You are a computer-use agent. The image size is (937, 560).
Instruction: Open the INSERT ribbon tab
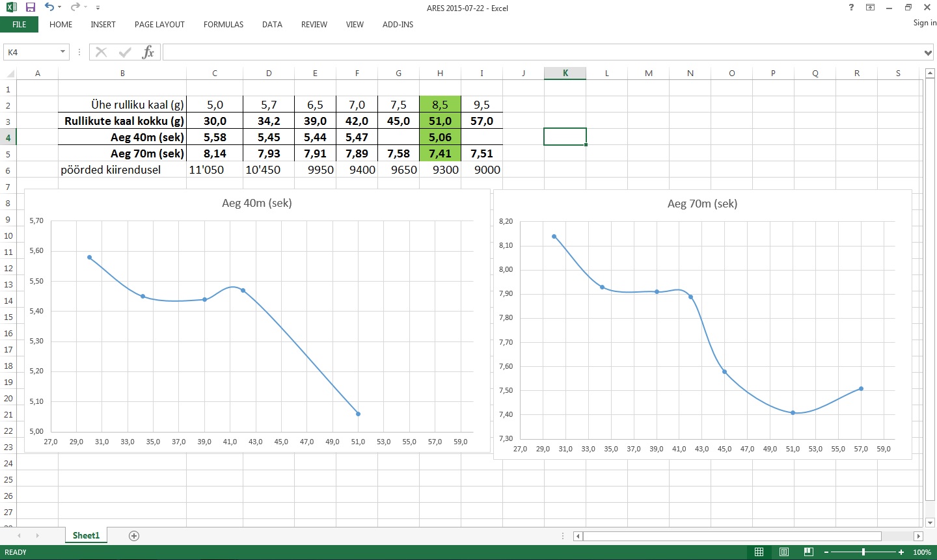click(x=103, y=25)
